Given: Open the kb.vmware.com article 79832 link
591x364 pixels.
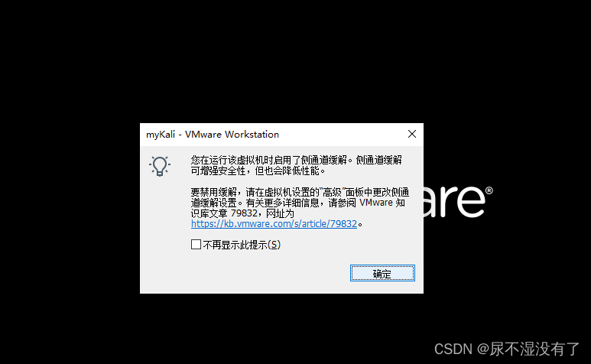Looking at the screenshot, I should coord(274,224).
